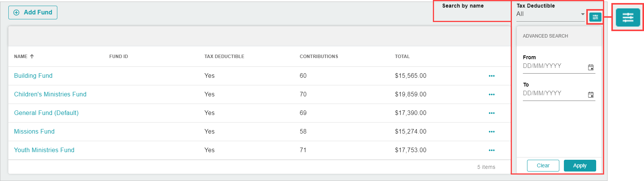This screenshot has width=644, height=181.
Task: Click the advanced search filter icon
Action: click(595, 17)
